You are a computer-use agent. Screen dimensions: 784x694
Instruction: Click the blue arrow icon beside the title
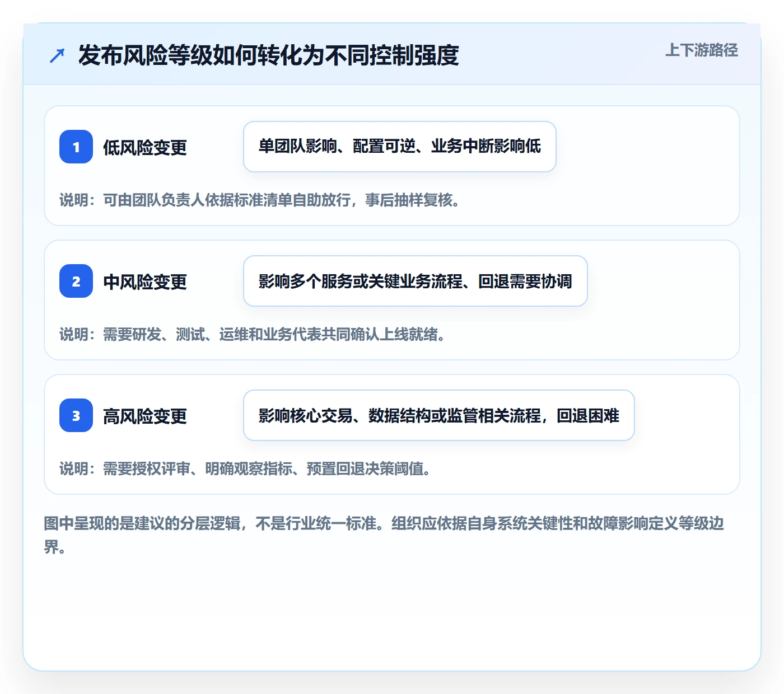(57, 55)
